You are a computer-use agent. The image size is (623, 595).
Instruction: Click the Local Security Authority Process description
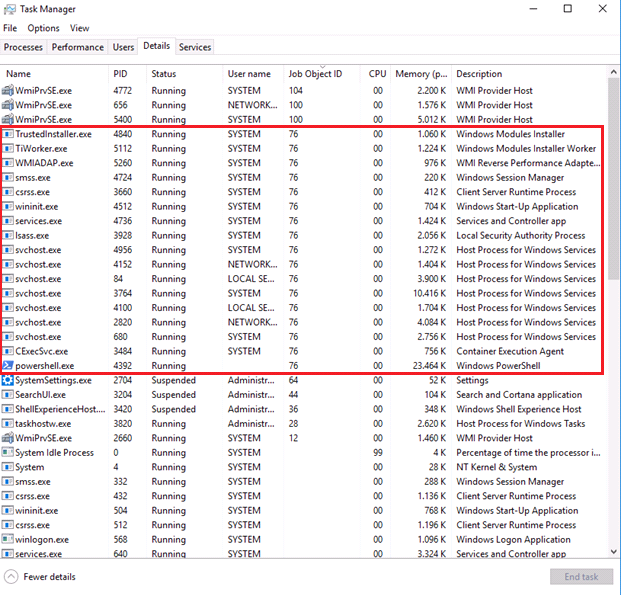click(520, 236)
